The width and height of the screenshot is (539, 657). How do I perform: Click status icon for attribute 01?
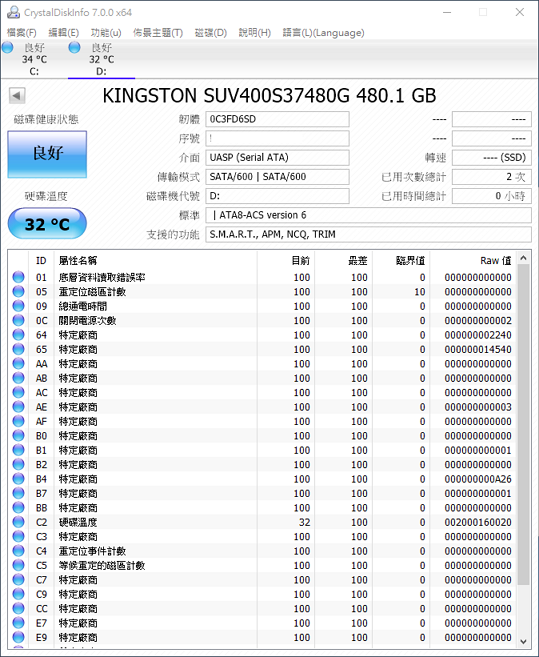pyautogui.click(x=18, y=277)
